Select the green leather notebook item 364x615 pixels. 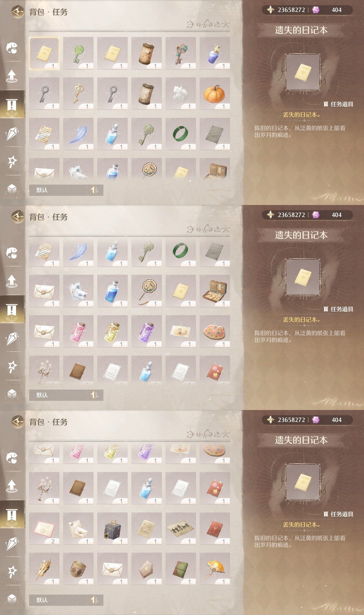181,569
